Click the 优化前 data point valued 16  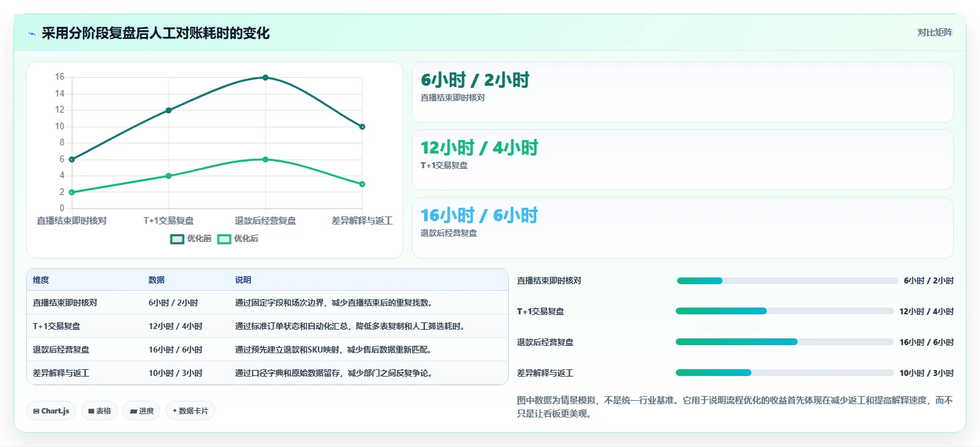click(265, 78)
